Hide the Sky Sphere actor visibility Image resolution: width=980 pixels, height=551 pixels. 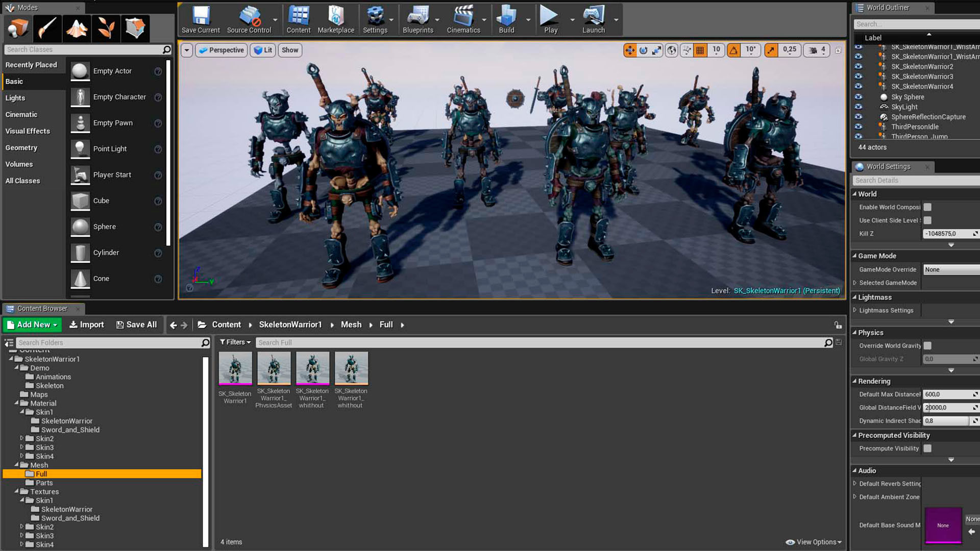[859, 97]
